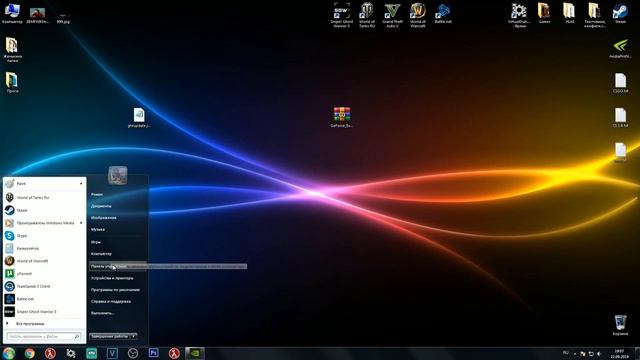Open Изображения from the Start menu

[x=104, y=218]
